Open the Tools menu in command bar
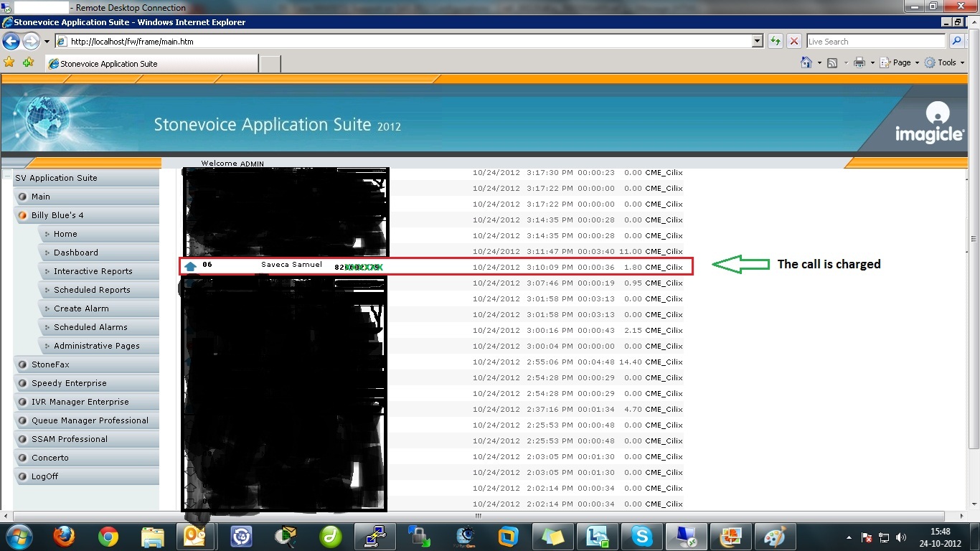This screenshot has height=551, width=980. click(x=944, y=63)
